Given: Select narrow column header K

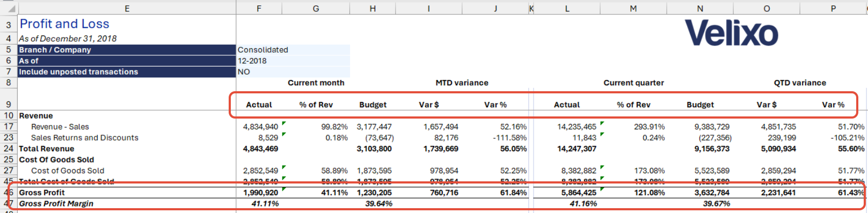Looking at the screenshot, I should (531, 9).
